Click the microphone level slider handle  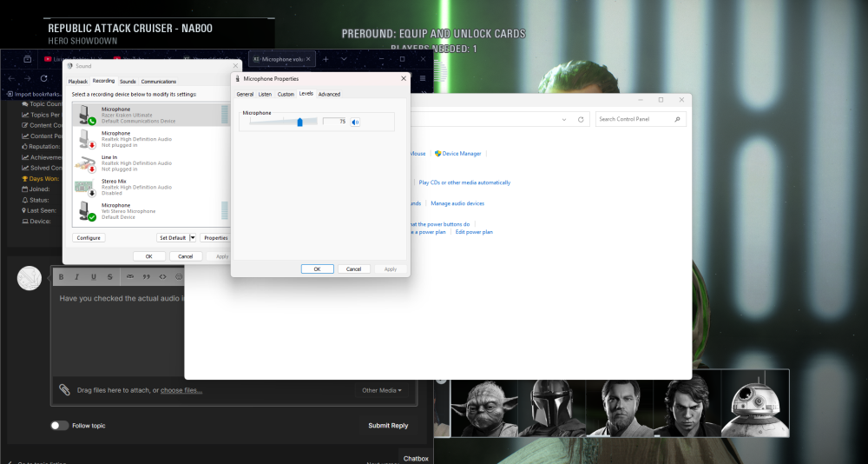click(300, 122)
